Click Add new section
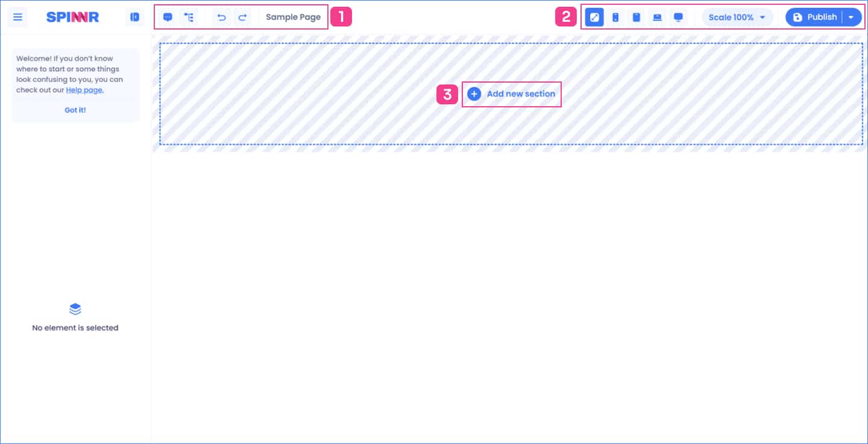Image resolution: width=868 pixels, height=444 pixels. coord(512,94)
